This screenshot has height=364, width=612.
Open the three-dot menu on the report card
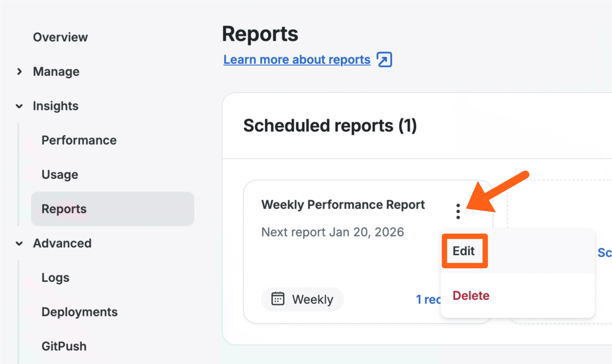tap(458, 211)
